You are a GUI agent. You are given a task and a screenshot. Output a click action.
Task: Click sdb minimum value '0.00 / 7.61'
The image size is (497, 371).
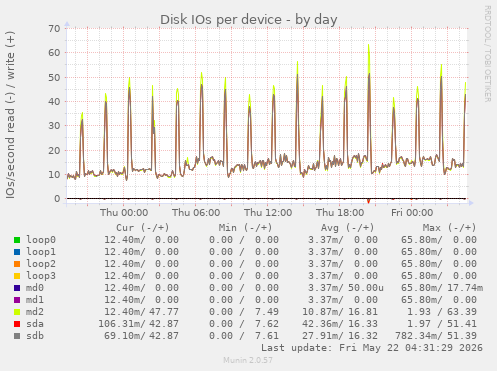tap(244, 336)
